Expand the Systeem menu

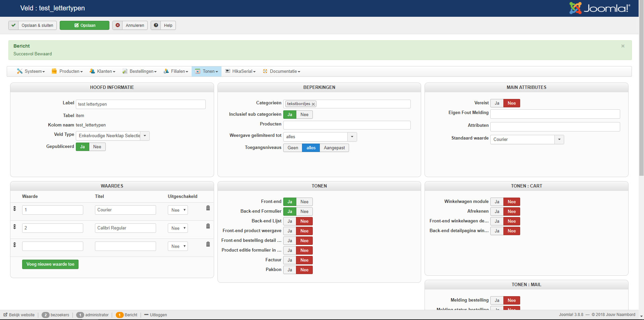pos(31,71)
